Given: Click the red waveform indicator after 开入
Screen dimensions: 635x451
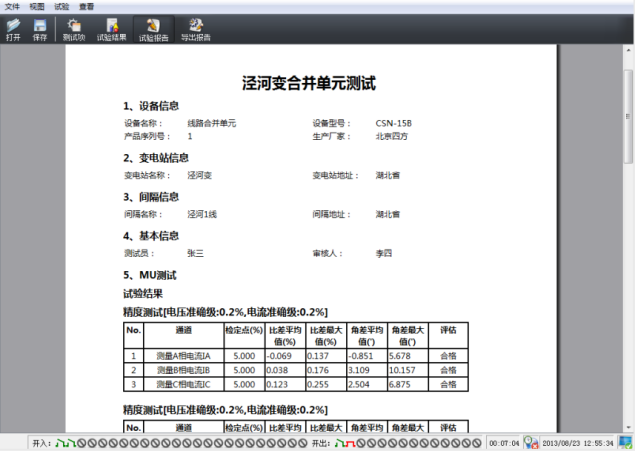Looking at the screenshot, I should pyautogui.click(x=70, y=442).
